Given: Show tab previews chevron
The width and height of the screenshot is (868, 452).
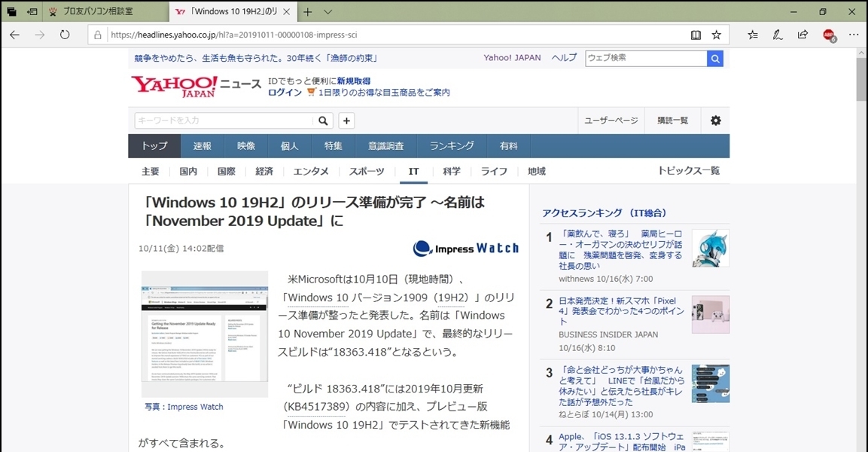Looking at the screenshot, I should point(327,11).
